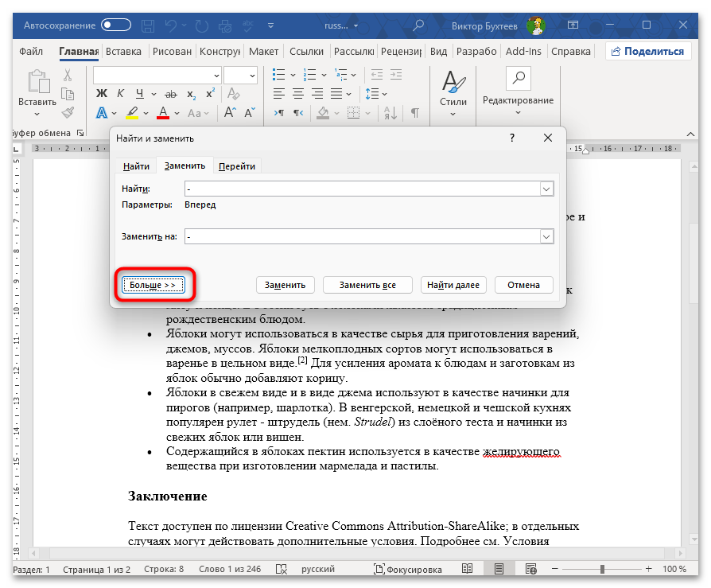Click the Больше >> button

click(x=153, y=284)
